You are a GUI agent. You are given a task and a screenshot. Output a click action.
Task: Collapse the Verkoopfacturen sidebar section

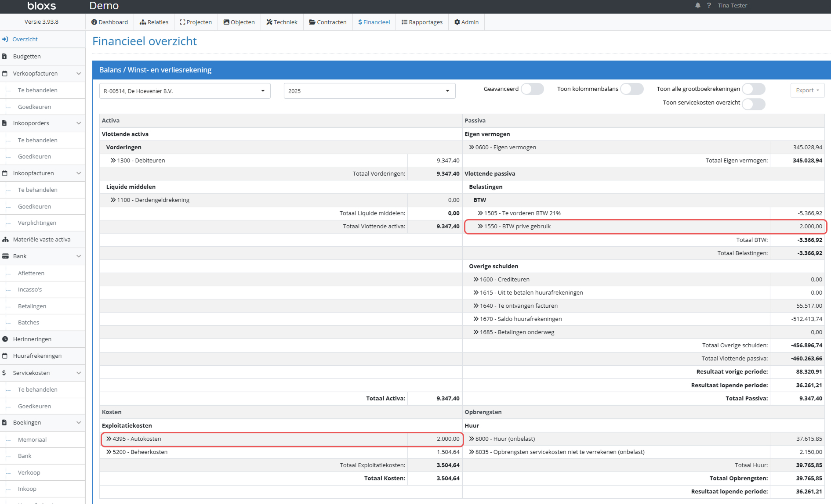pyautogui.click(x=79, y=74)
